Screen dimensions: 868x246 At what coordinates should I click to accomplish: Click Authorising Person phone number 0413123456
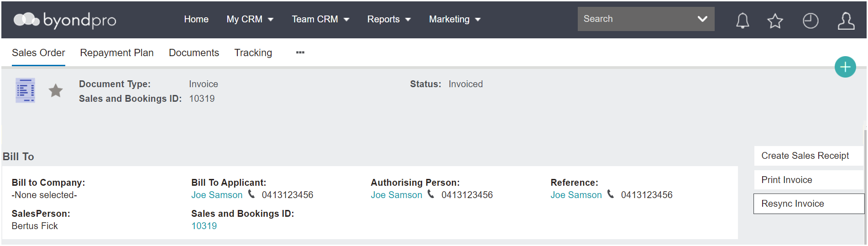point(467,195)
